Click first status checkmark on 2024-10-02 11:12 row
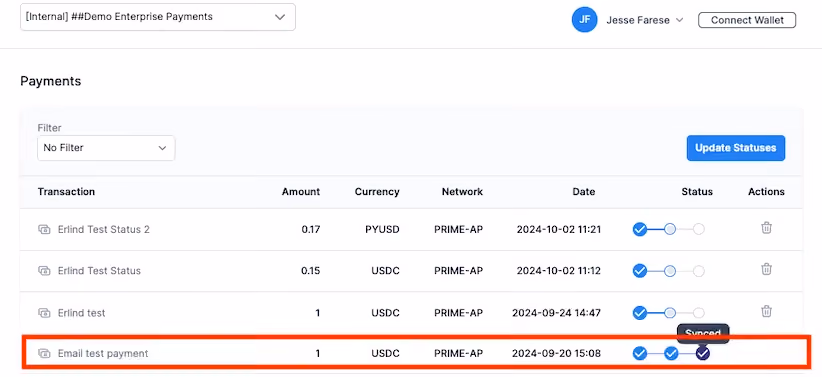Viewport: 822px width, 377px height. 640,271
